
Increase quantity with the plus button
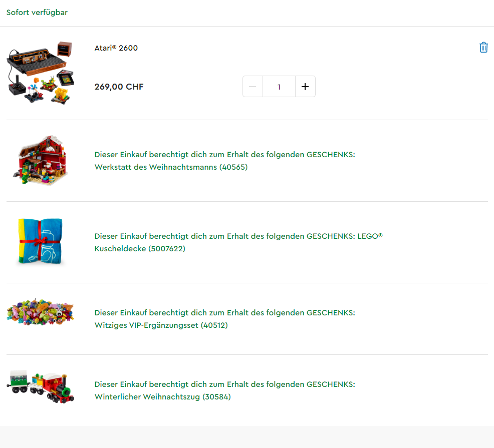click(305, 87)
